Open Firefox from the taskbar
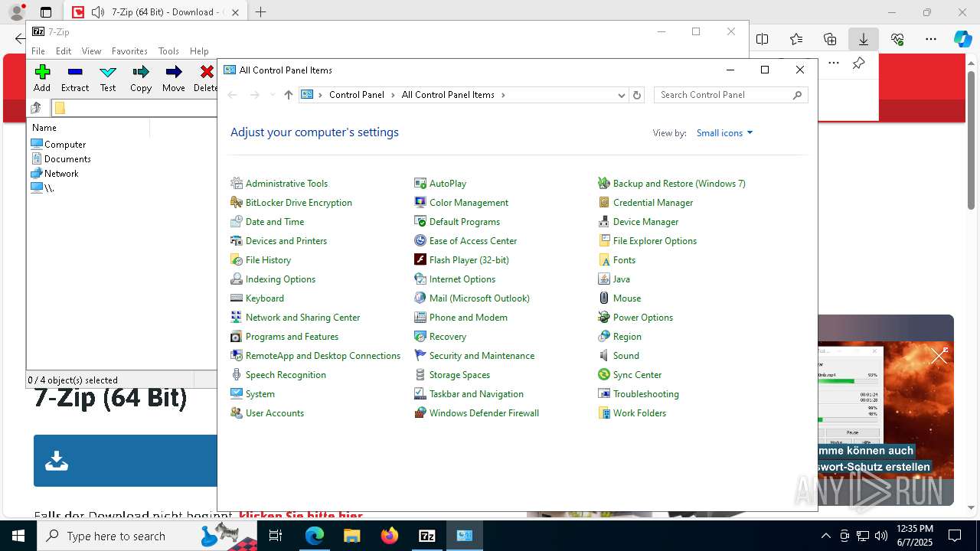The image size is (980, 551). (390, 536)
